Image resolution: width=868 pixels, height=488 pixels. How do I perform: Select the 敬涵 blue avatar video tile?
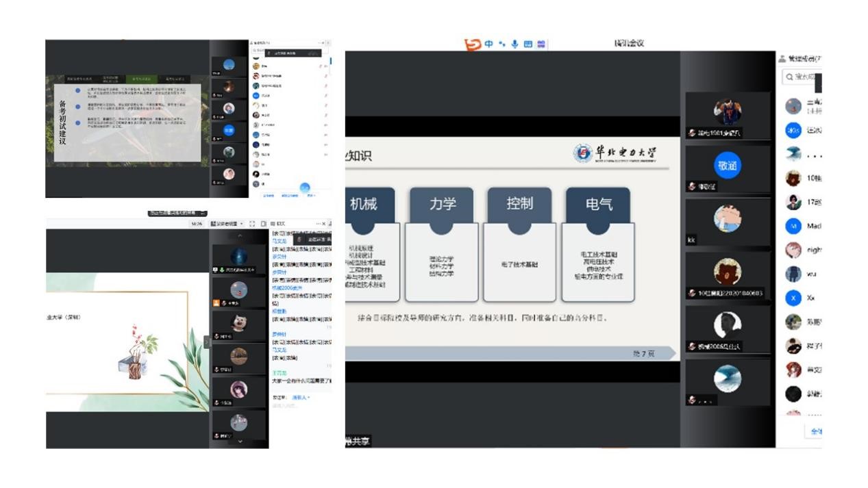pos(727,166)
